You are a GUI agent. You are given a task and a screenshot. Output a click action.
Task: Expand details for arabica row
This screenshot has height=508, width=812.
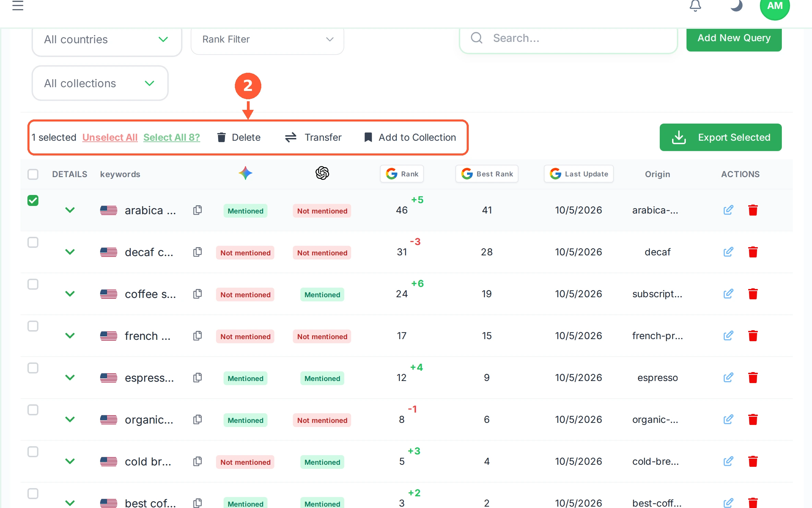(70, 210)
